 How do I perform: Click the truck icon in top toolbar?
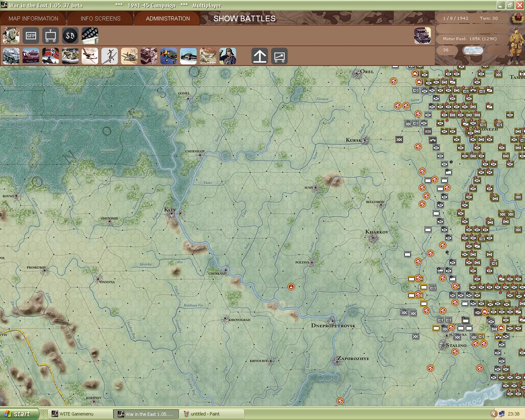pyautogui.click(x=422, y=36)
